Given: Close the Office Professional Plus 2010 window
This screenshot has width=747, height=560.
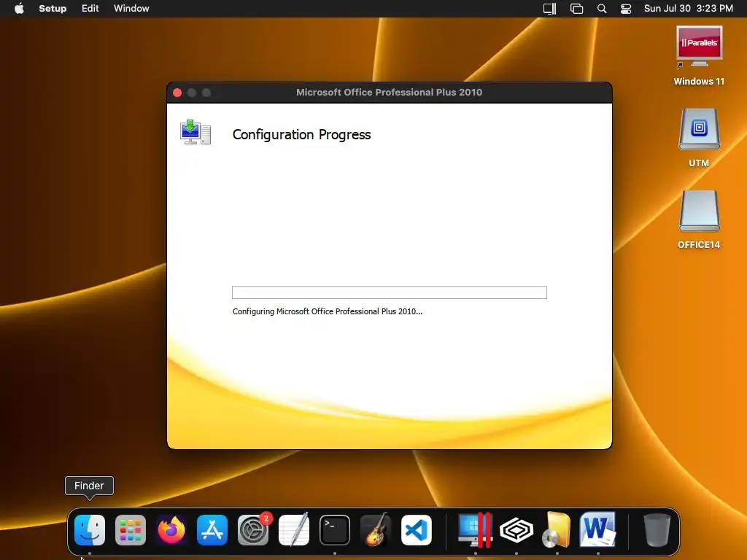Looking at the screenshot, I should pyautogui.click(x=177, y=93).
